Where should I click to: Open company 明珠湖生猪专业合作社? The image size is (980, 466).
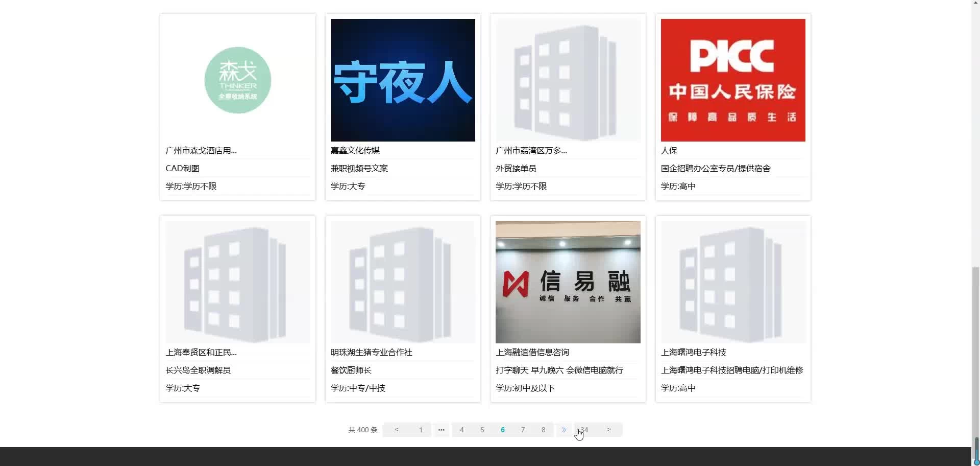point(372,352)
